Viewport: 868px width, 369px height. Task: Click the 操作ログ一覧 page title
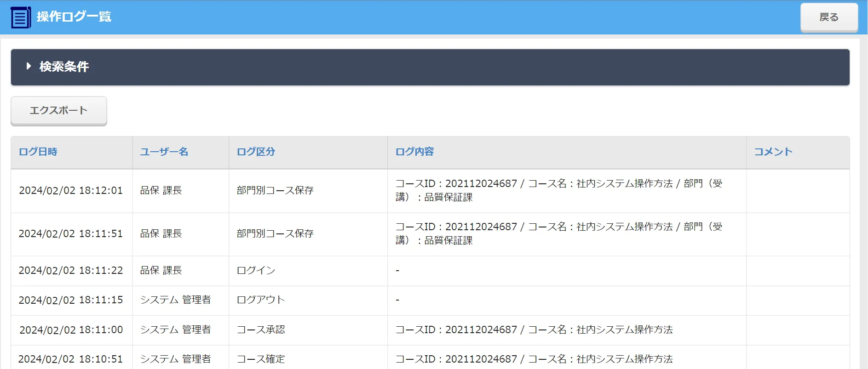tap(74, 17)
